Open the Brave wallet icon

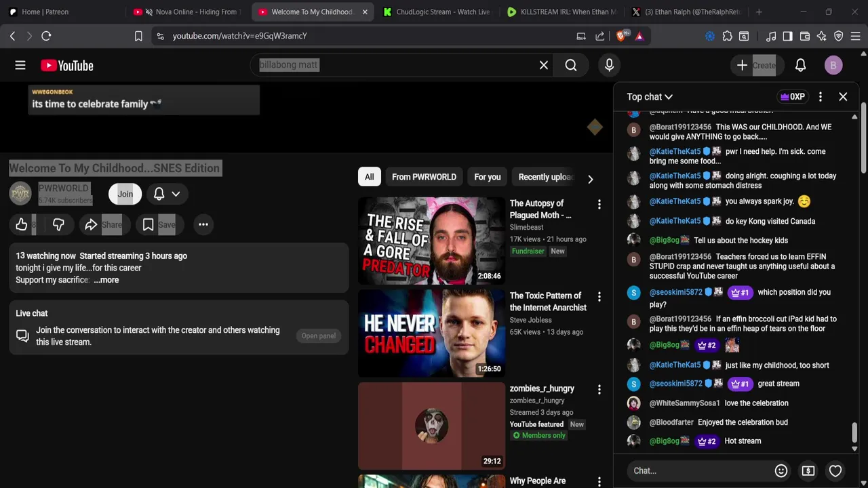(x=805, y=36)
